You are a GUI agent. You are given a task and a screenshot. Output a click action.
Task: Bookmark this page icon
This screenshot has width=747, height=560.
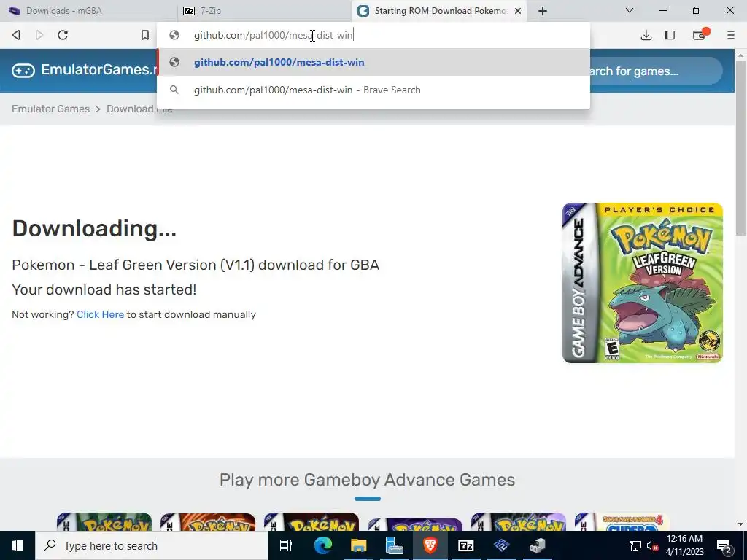145,35
